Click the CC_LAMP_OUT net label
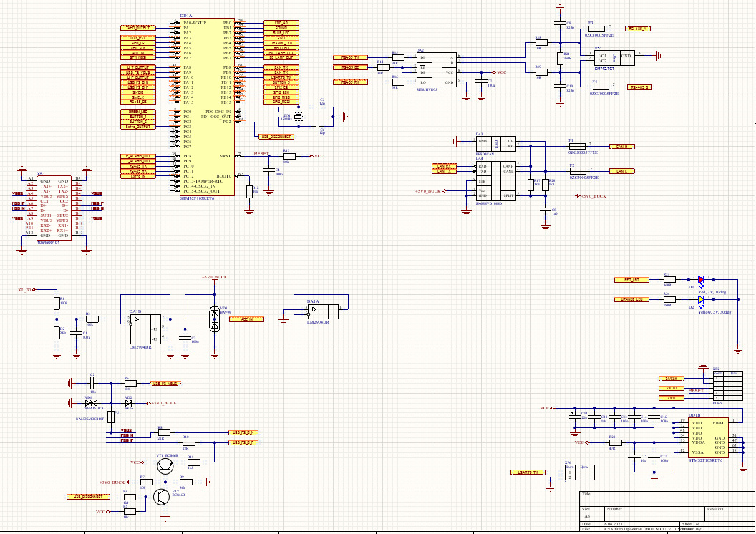 (x=281, y=57)
